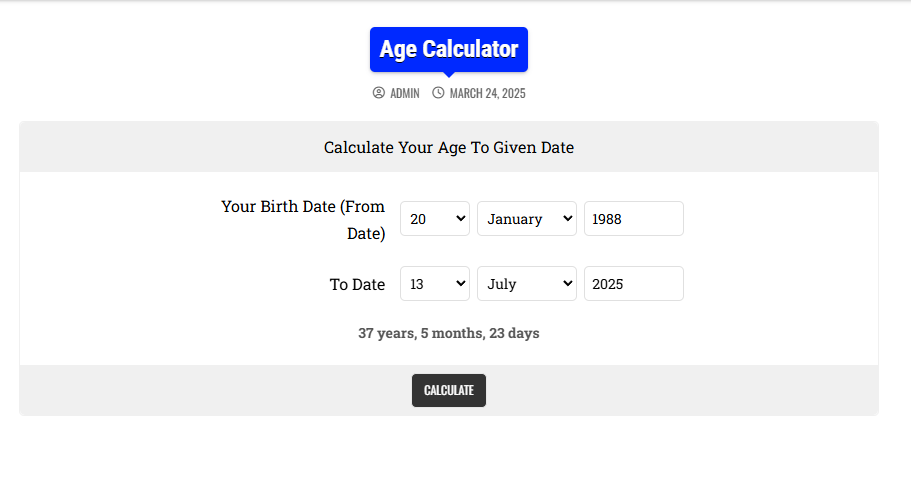Click the Calculate Your Age To Given Date heading
This screenshot has width=911, height=485.
449,148
